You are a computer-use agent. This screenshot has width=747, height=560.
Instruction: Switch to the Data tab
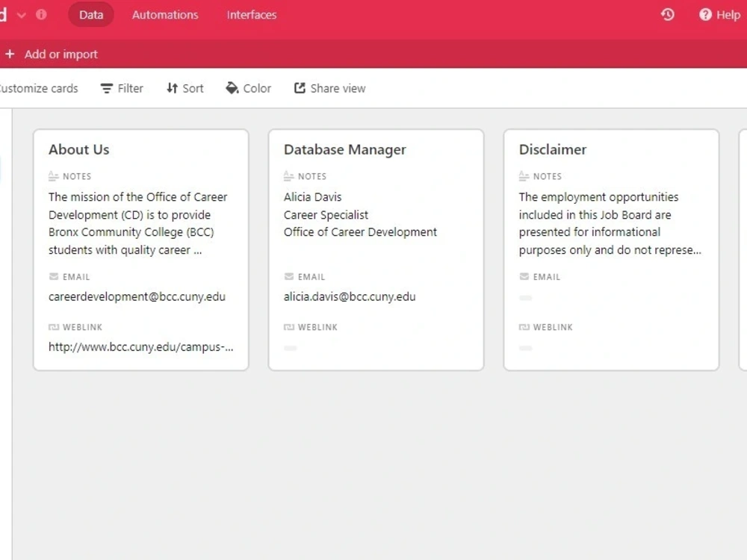[91, 15]
